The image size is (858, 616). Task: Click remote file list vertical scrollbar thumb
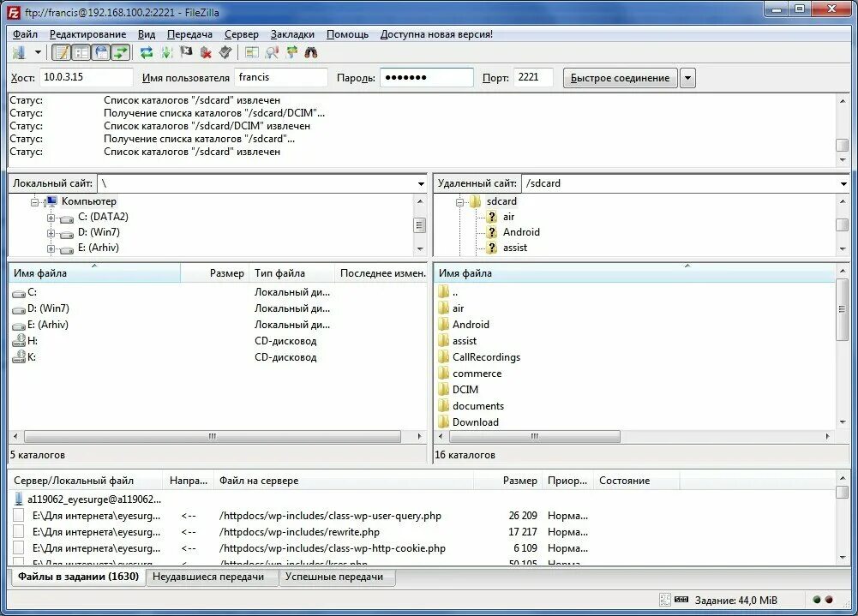[x=842, y=309]
